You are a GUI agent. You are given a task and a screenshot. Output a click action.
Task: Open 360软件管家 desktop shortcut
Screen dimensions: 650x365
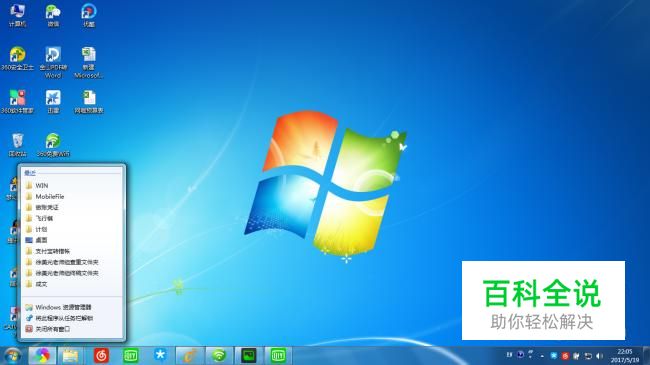(x=17, y=102)
